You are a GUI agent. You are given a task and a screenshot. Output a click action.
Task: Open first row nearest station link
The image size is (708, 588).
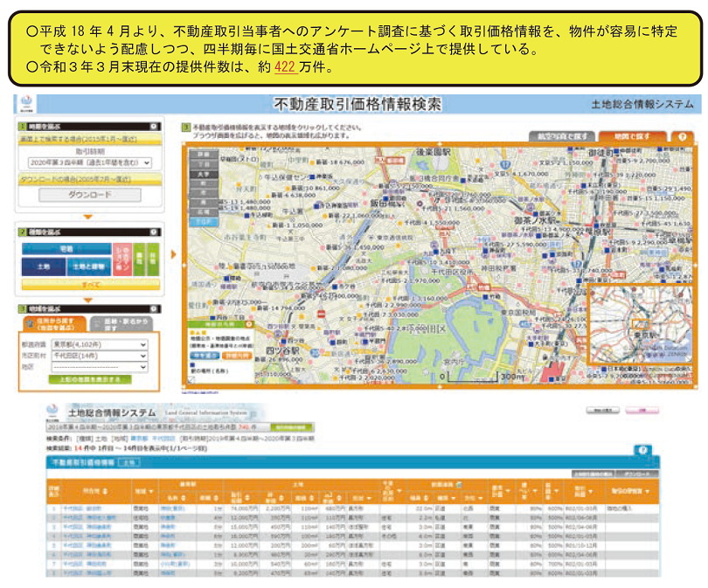pyautogui.click(x=172, y=508)
